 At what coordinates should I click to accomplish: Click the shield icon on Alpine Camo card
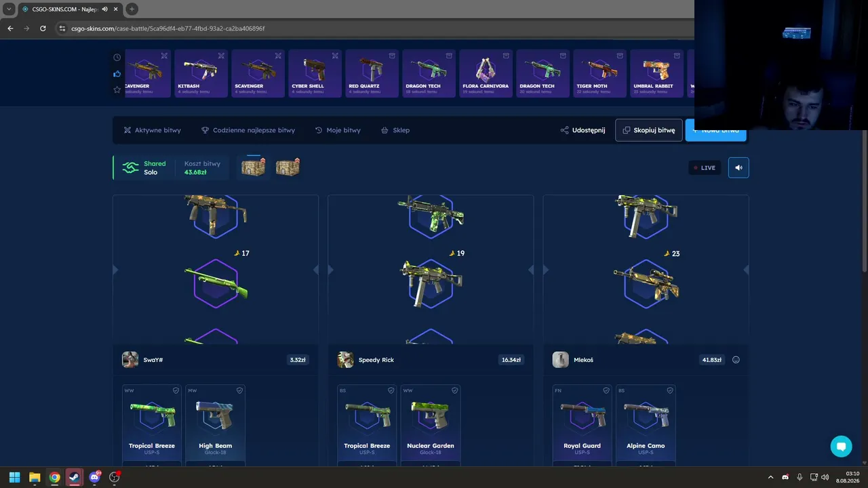click(x=670, y=390)
